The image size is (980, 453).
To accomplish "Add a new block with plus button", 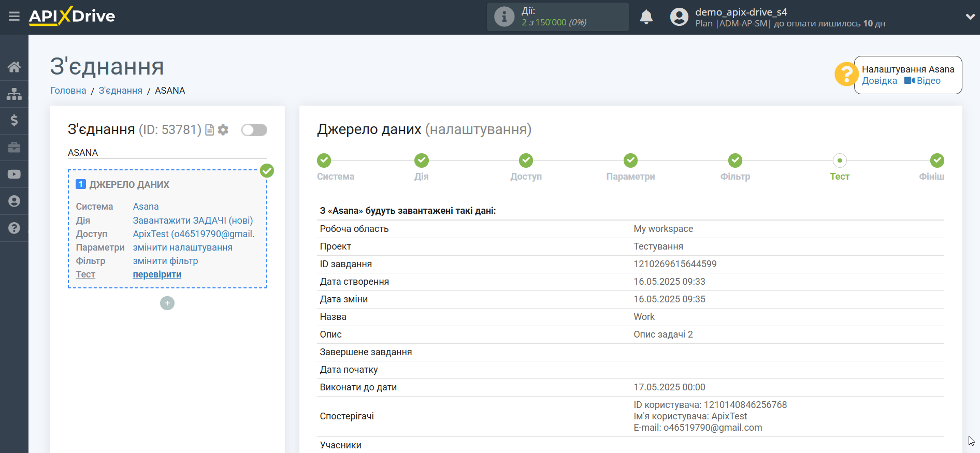I will (167, 303).
